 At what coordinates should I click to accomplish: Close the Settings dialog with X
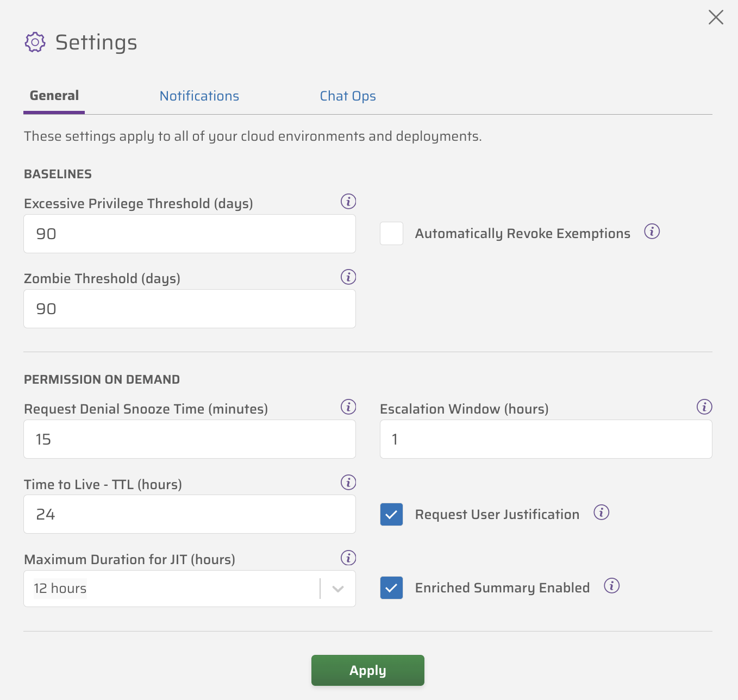click(716, 17)
